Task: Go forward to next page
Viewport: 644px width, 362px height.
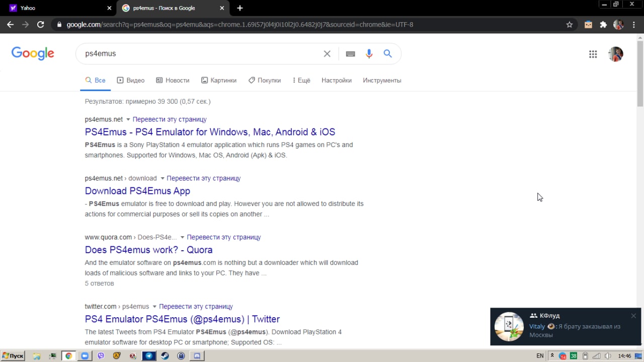Action: tap(25, 24)
